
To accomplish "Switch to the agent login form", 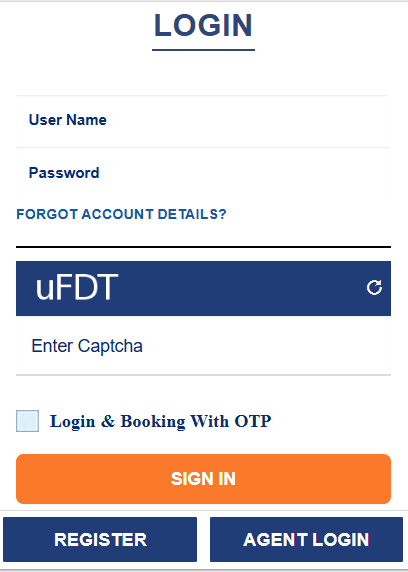I will (306, 539).
